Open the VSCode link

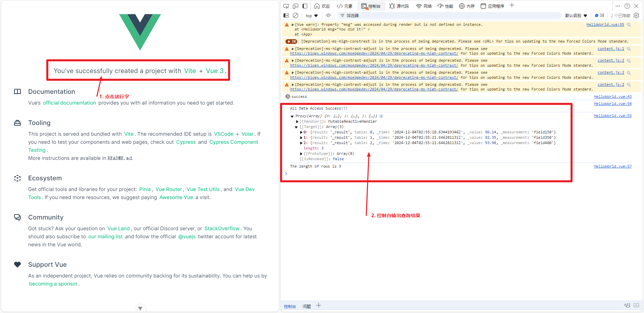tap(224, 134)
